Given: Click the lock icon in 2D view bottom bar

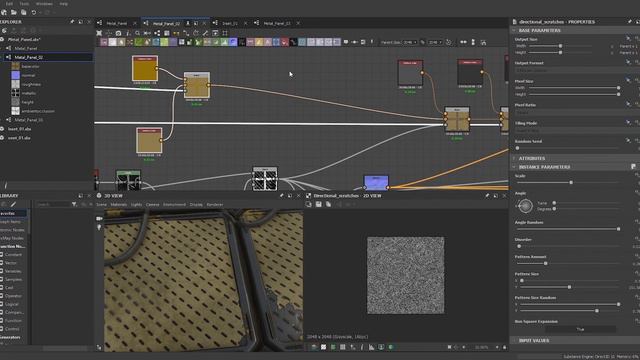Looking at the screenshot, I should pyautogui.click(x=504, y=347).
